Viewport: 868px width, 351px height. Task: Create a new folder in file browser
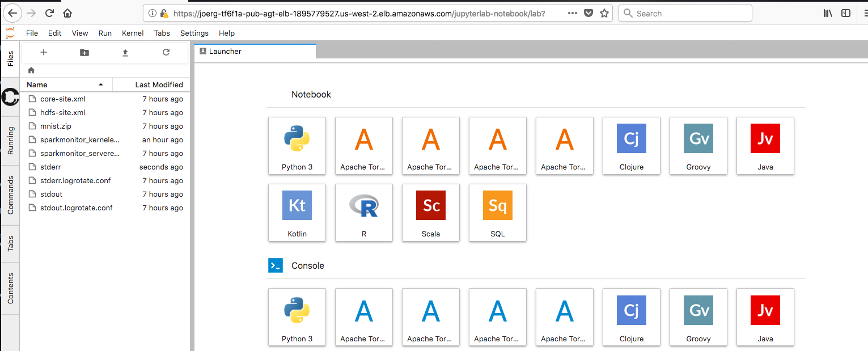pyautogui.click(x=84, y=52)
